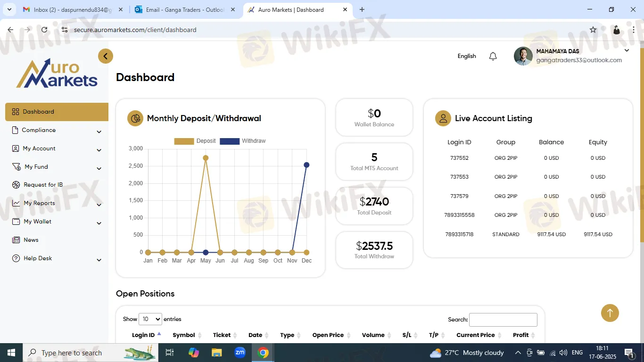Click the scroll-to-top arrow button
The width and height of the screenshot is (644, 362).
tap(610, 313)
